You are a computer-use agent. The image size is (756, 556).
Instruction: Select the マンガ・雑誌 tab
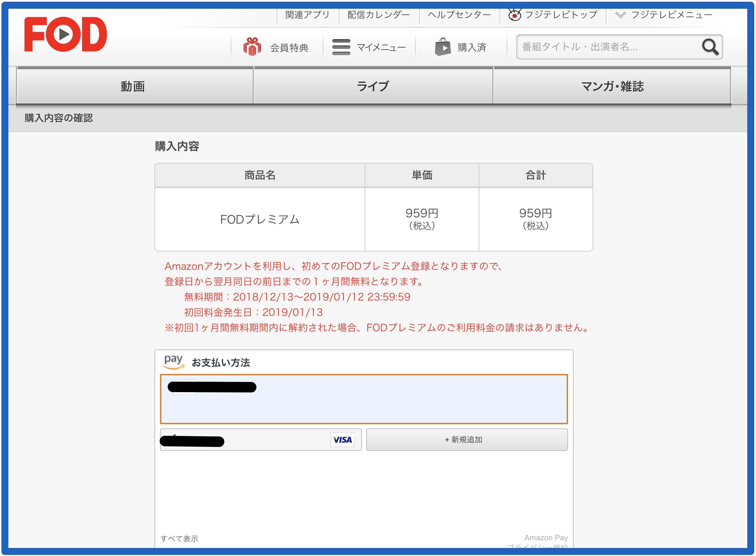[612, 86]
